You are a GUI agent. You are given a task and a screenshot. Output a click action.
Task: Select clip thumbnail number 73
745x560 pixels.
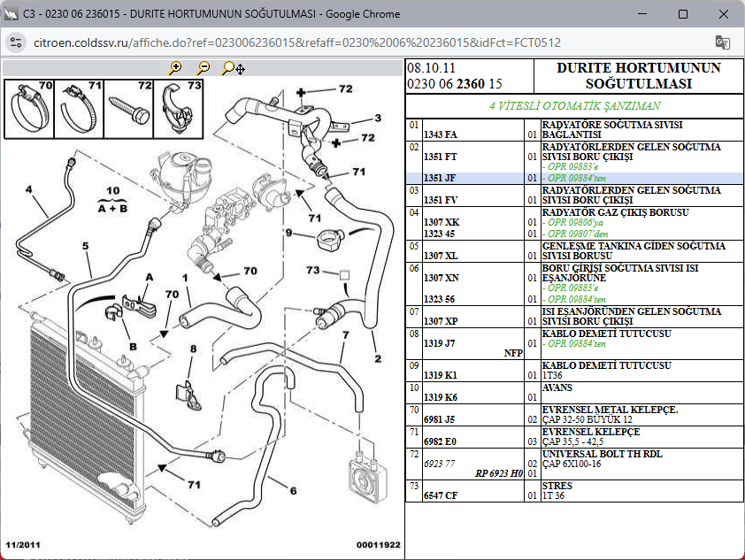click(x=179, y=109)
